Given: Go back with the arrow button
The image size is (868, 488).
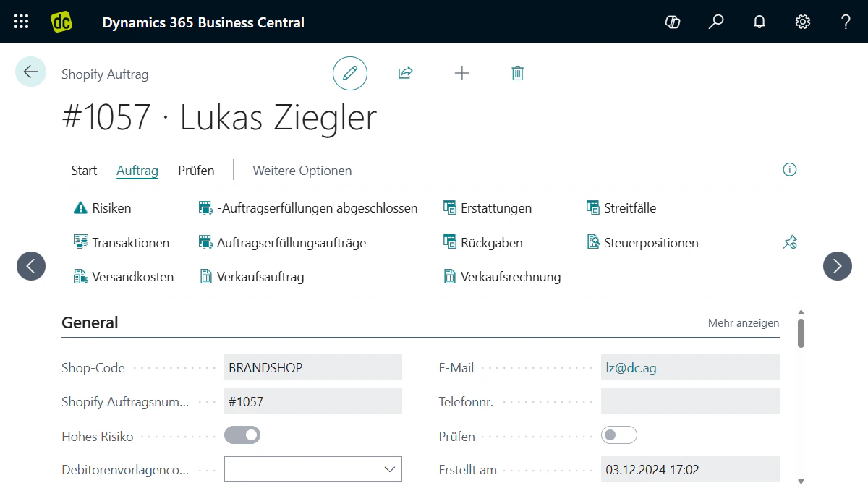Looking at the screenshot, I should (x=30, y=72).
